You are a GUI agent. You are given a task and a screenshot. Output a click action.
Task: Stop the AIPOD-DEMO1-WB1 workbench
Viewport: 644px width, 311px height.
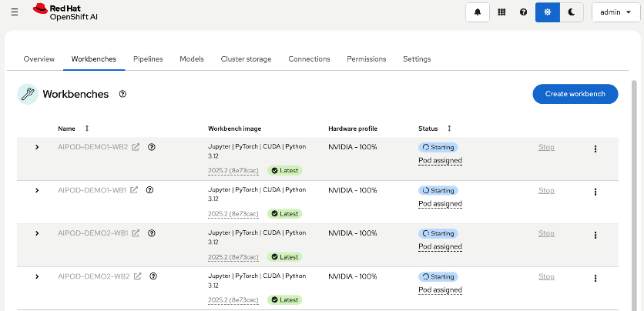pos(546,190)
